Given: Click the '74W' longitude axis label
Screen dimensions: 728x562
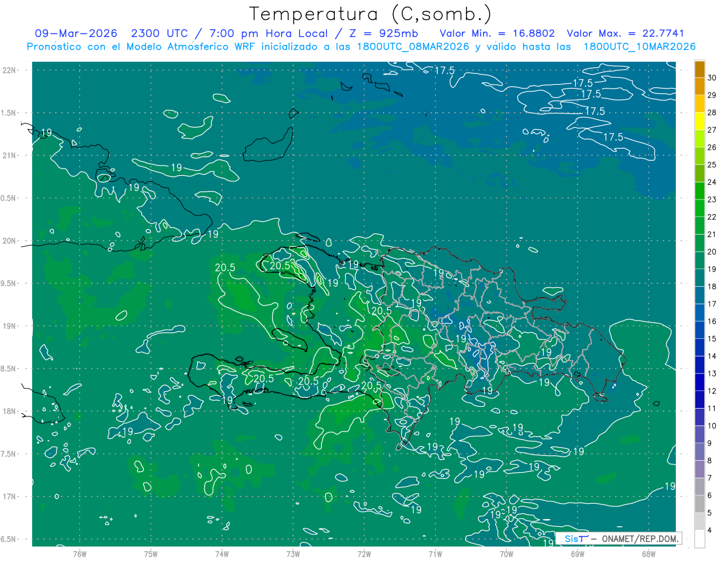Looking at the screenshot, I should [222, 554].
